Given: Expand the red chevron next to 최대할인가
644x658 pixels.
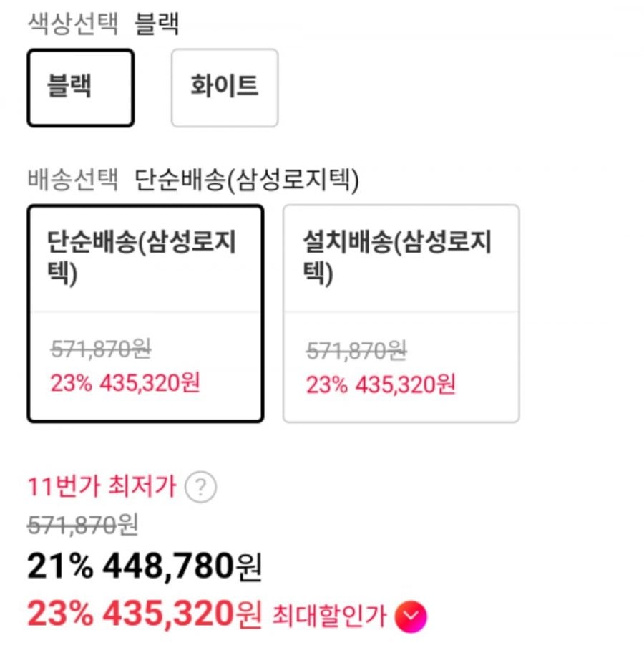Looking at the screenshot, I should tap(410, 616).
